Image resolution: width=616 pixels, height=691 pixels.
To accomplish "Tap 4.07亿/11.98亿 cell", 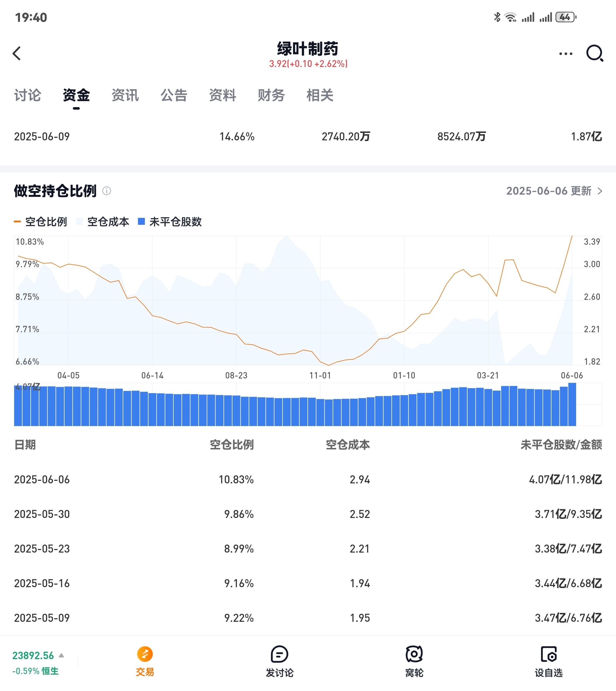I will (566, 479).
